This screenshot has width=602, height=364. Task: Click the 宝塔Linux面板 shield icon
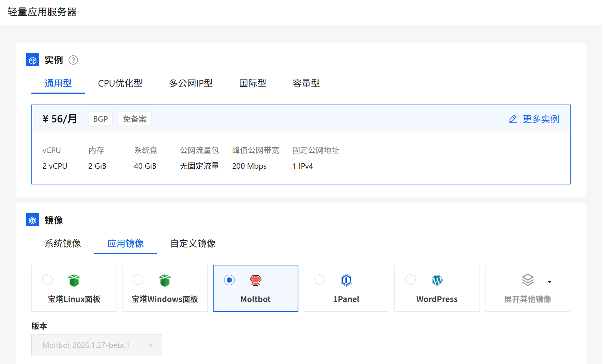tap(74, 280)
